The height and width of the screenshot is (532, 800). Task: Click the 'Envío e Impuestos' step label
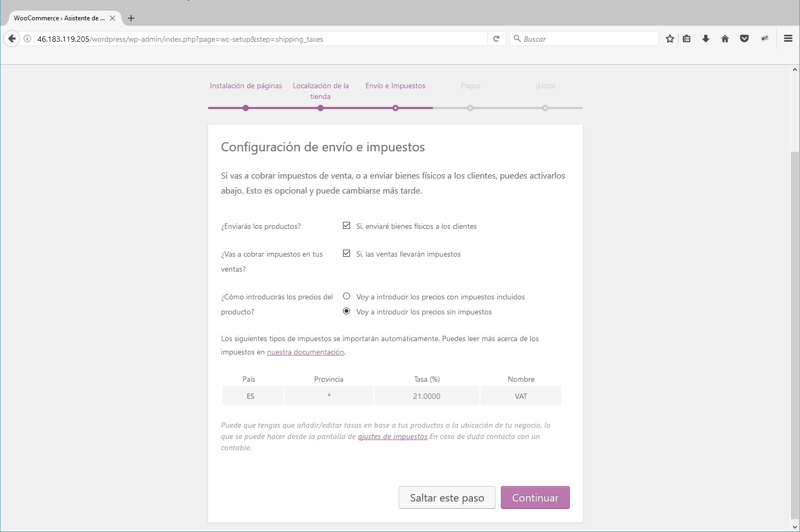coord(395,86)
